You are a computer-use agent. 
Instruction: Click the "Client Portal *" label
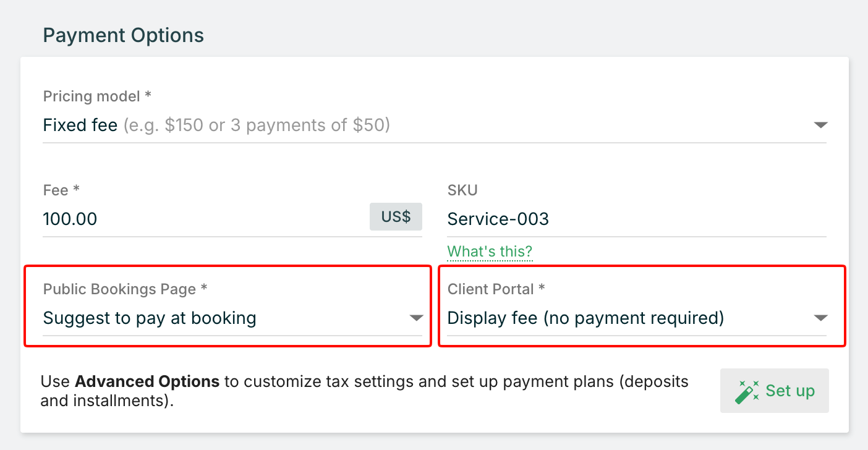click(496, 289)
